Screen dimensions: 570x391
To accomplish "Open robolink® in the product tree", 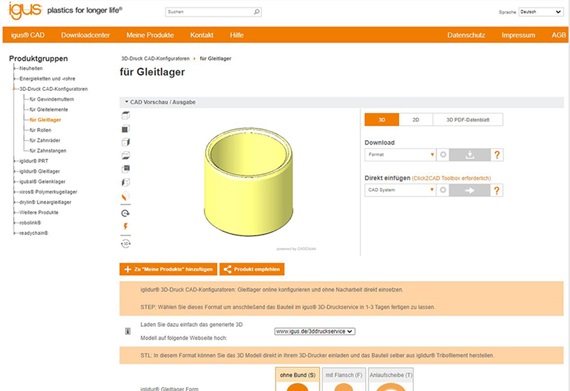I will click(30, 222).
